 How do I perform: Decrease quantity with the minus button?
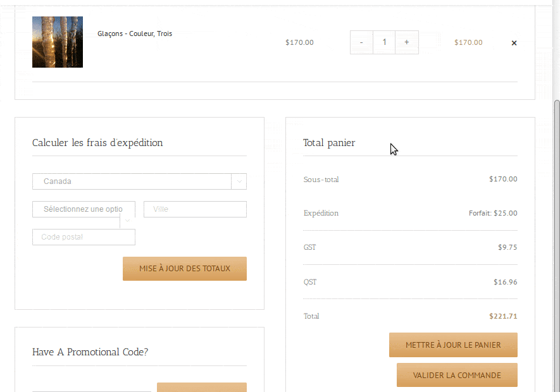pos(361,42)
